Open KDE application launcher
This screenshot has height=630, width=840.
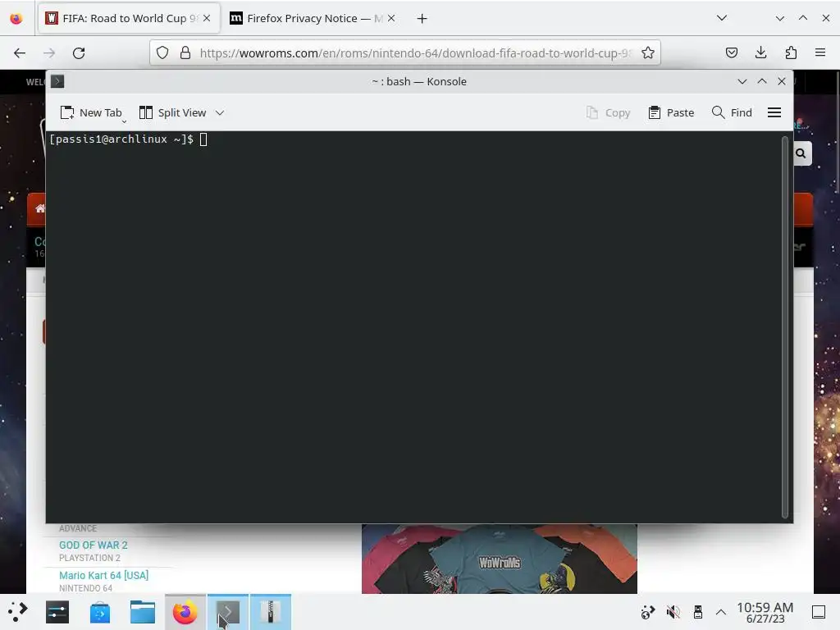coord(18,612)
